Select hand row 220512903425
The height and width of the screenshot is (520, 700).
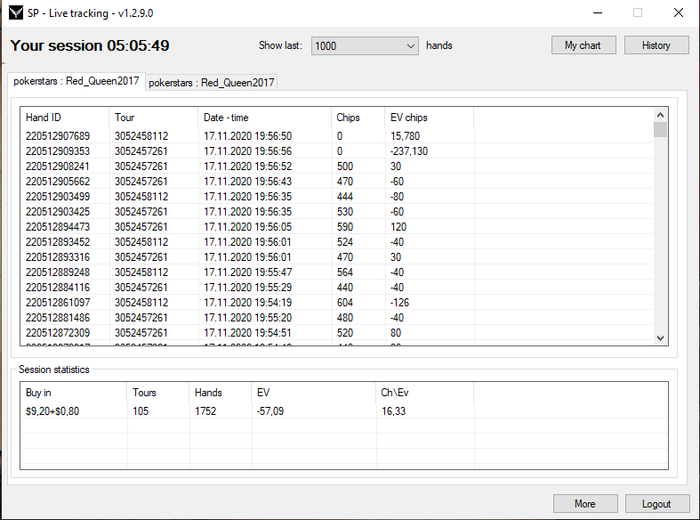tap(337, 212)
